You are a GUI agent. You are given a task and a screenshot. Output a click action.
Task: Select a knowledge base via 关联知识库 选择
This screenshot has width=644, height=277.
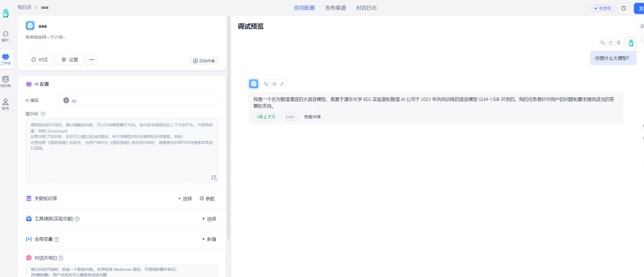[x=185, y=199]
